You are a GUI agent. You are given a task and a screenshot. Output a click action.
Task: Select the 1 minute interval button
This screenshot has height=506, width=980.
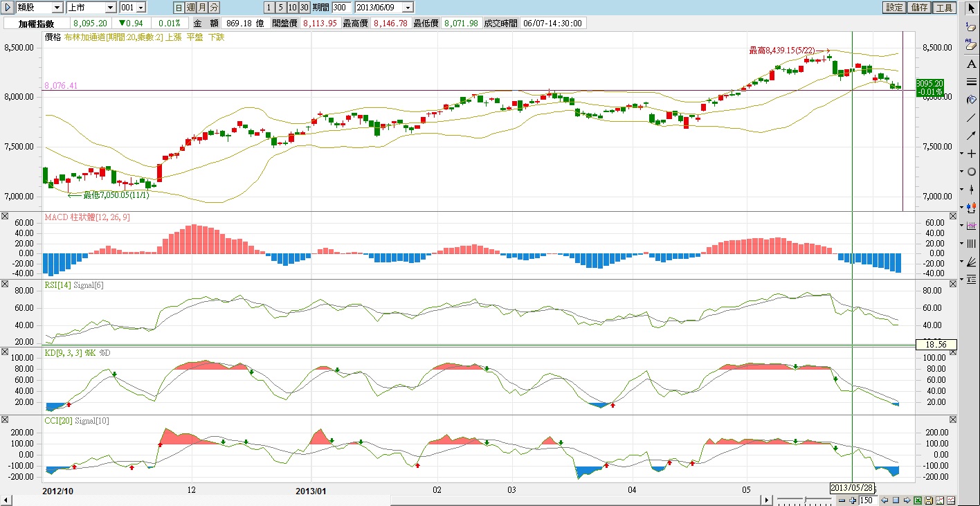pyautogui.click(x=269, y=8)
